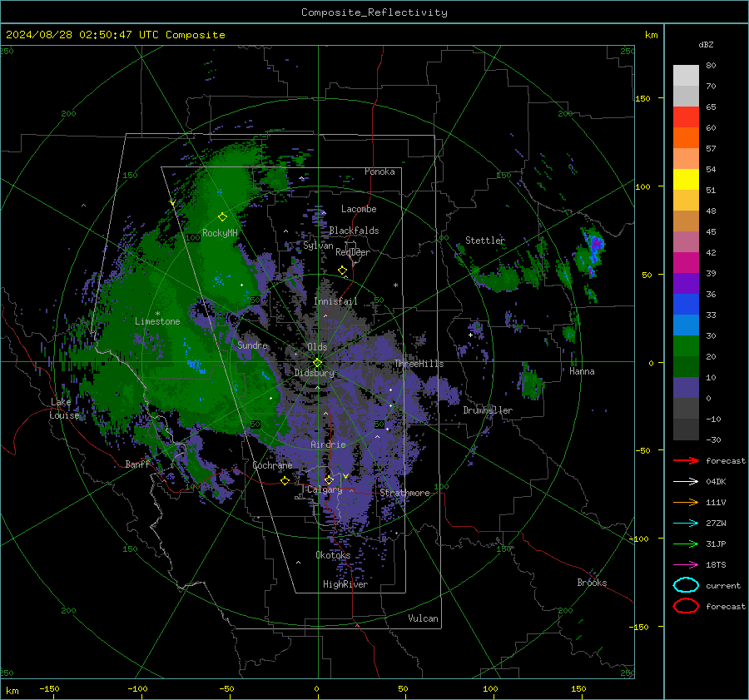The image size is (749, 700).
Task: Click the white 04DK arrow icon
Action: (x=686, y=482)
